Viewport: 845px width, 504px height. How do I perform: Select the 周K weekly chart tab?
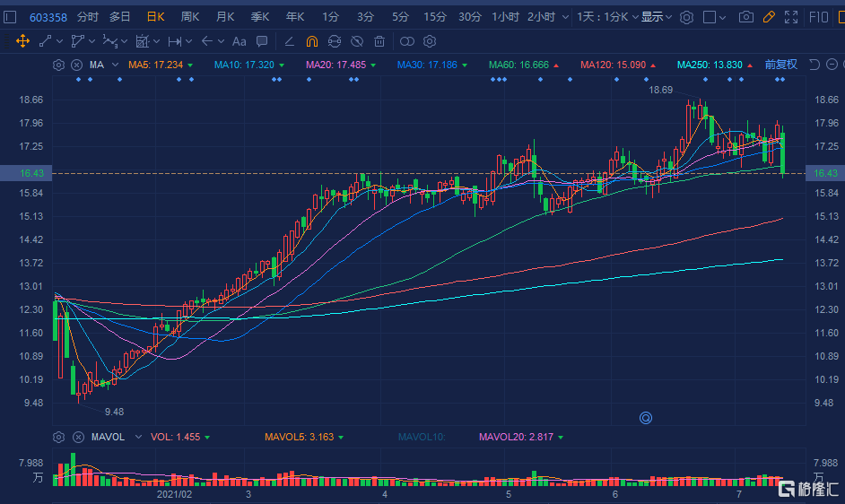[189, 17]
